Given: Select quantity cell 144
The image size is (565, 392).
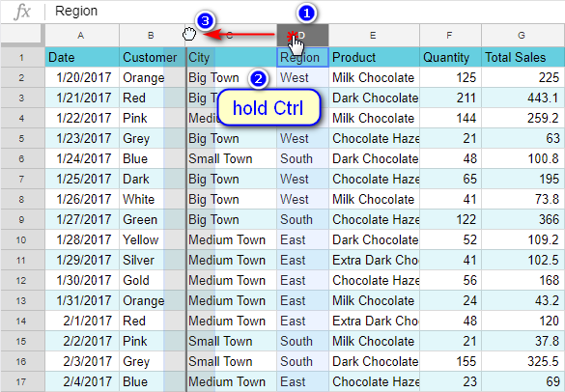Looking at the screenshot, I should [450, 118].
